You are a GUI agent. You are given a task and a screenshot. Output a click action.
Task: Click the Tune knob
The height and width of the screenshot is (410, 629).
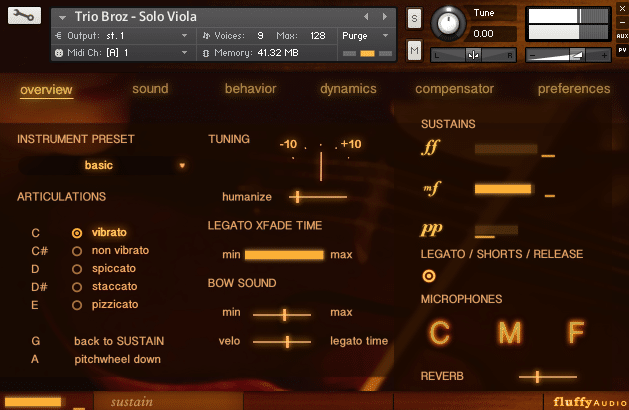pos(446,24)
